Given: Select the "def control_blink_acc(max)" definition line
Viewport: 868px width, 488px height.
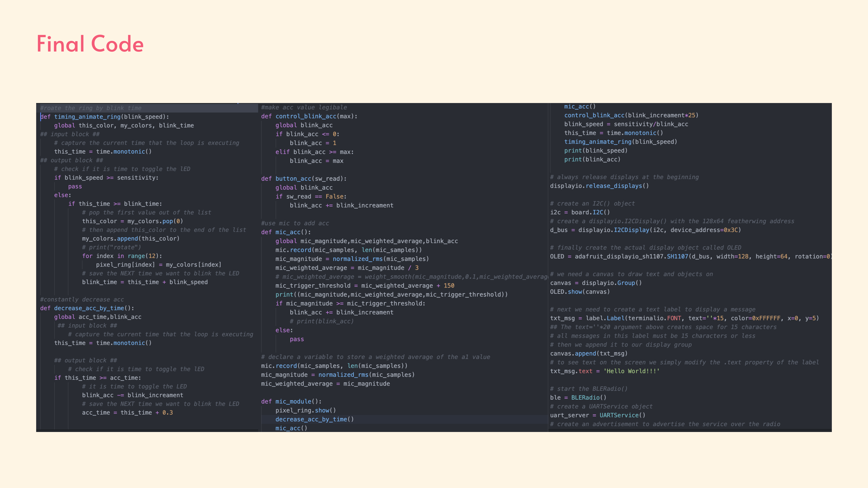Looking at the screenshot, I should coord(309,116).
